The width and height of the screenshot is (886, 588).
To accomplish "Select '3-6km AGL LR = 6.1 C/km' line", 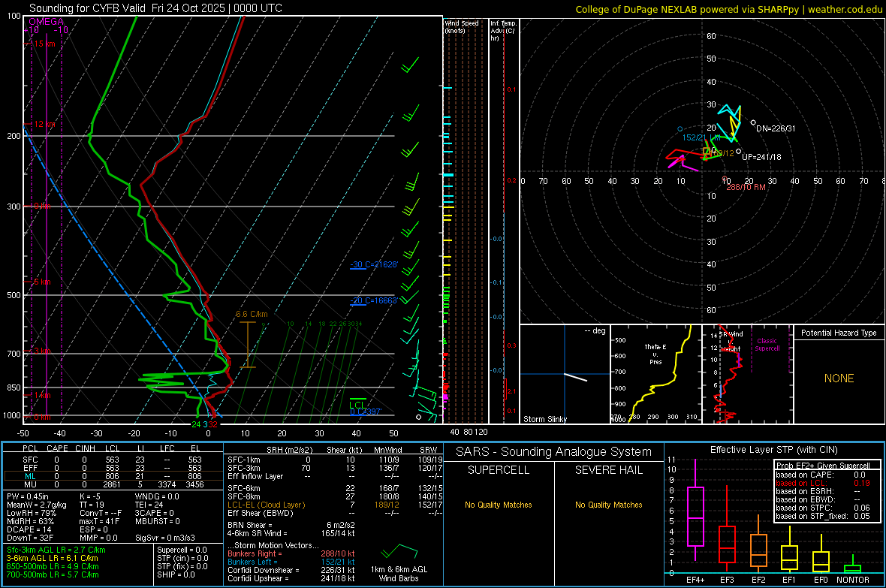I will click(53, 558).
